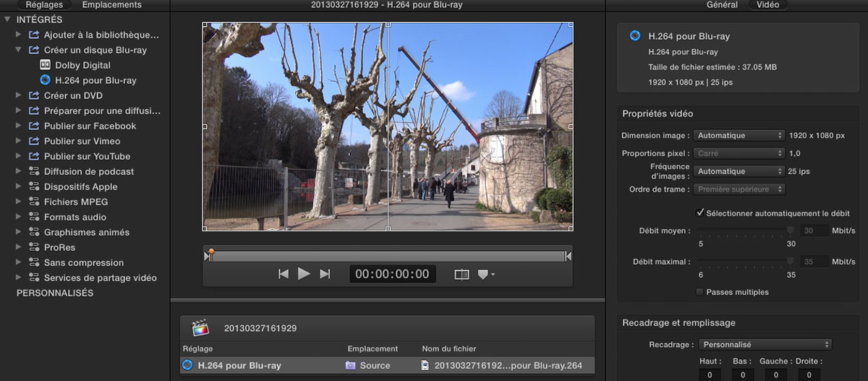Uncheck Sélectionner automatiquement le débit
The width and height of the screenshot is (868, 381).
click(x=699, y=213)
